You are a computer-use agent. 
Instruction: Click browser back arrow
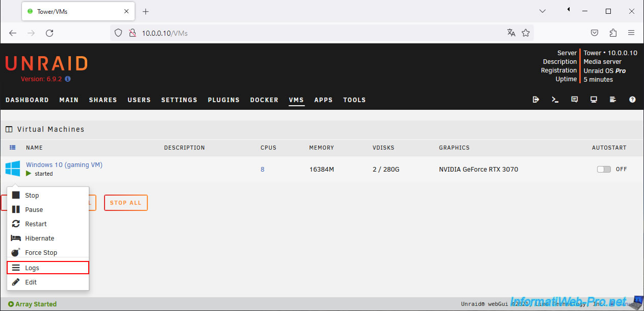tap(13, 33)
